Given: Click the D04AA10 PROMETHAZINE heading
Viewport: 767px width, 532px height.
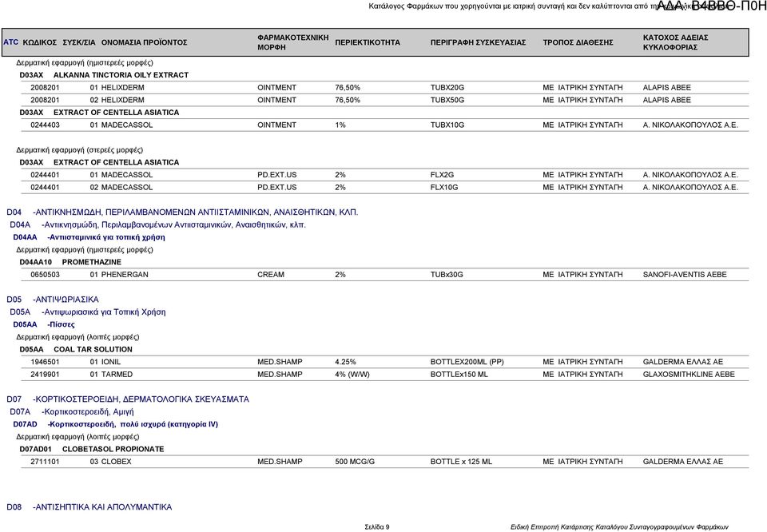Looking at the screenshot, I should (x=70, y=262).
